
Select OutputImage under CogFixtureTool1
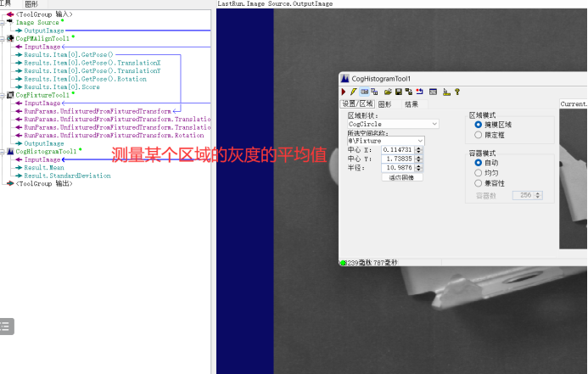(44, 143)
